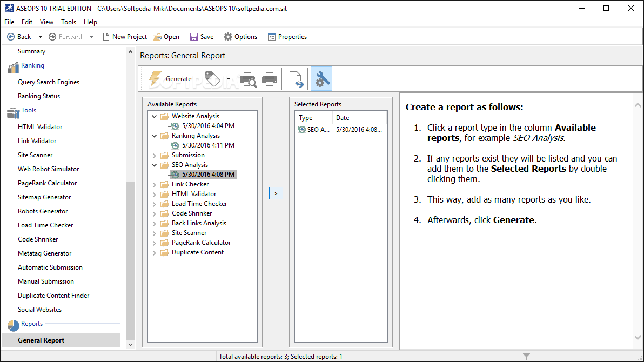The height and width of the screenshot is (362, 644).
Task: Open Sitemap Generator
Action: [x=44, y=197]
